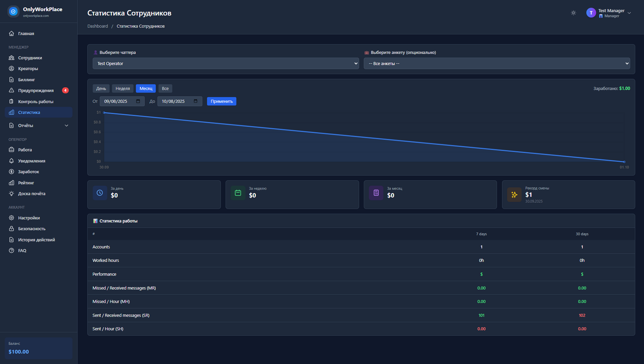Open the Test Operator chatter dropdown
The image size is (644, 364).
[225, 64]
